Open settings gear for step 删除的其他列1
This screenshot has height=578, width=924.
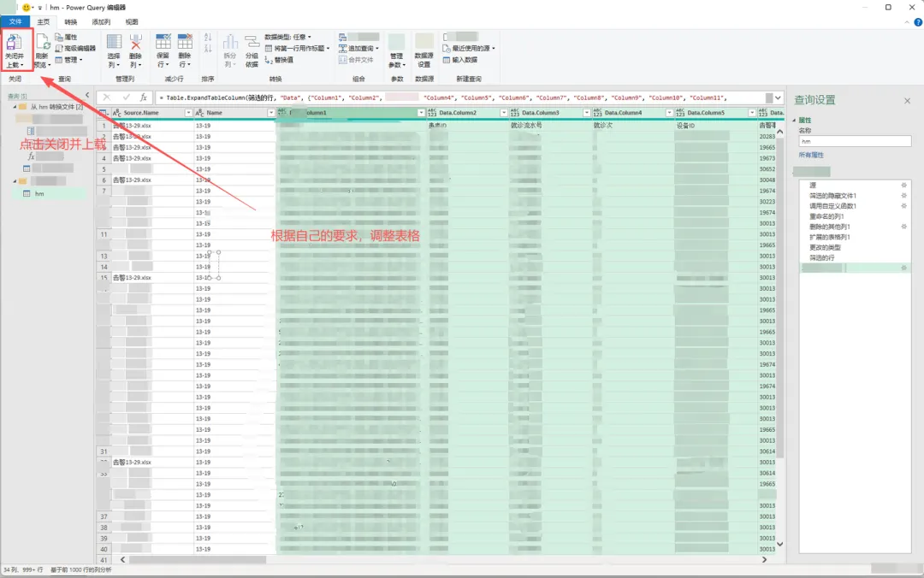tap(903, 227)
